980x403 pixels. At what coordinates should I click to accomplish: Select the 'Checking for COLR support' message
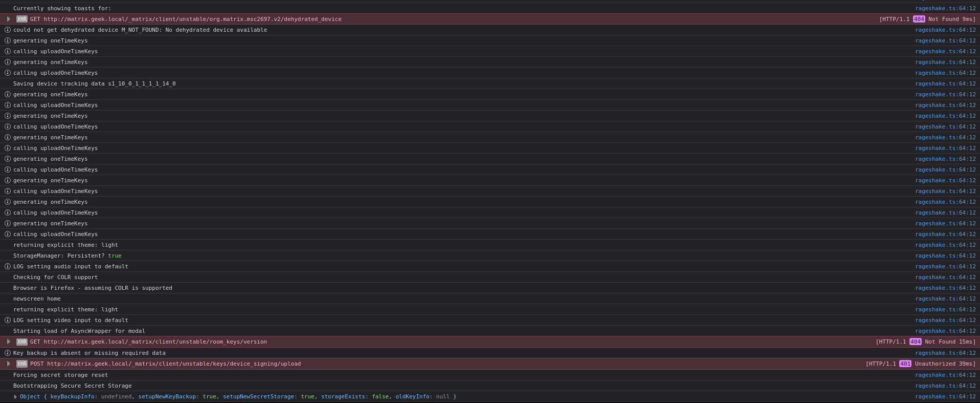coord(55,277)
